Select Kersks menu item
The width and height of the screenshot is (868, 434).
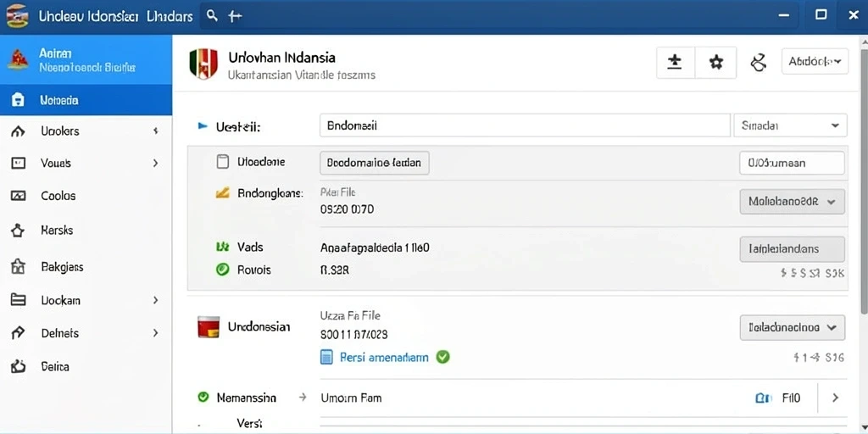(86, 231)
